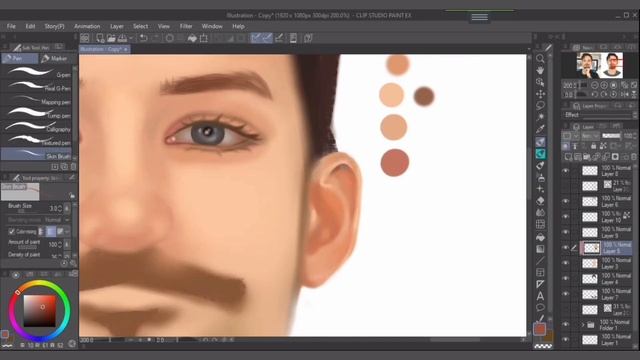Screen dimensions: 640x360
Task: Click the main drawing color swatch
Action: (540, 328)
